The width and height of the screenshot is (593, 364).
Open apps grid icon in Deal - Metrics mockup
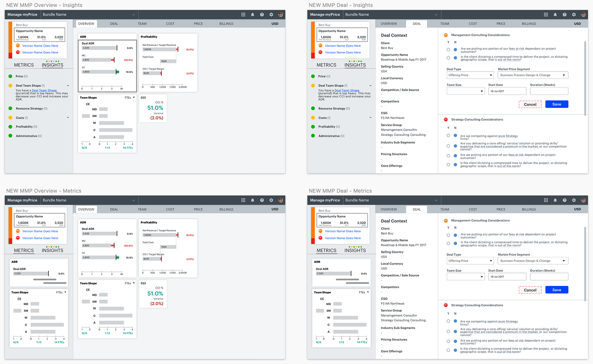point(546,200)
